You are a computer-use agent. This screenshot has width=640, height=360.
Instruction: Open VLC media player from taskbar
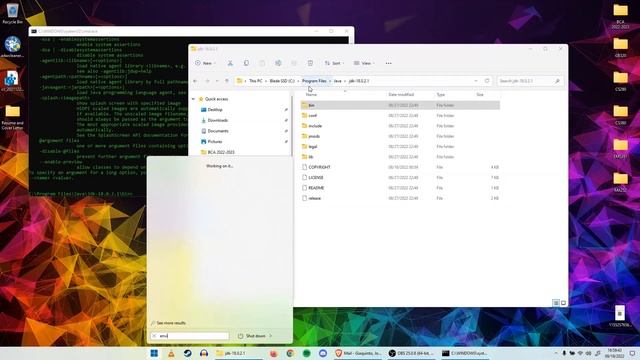pyautogui.click(x=171, y=353)
